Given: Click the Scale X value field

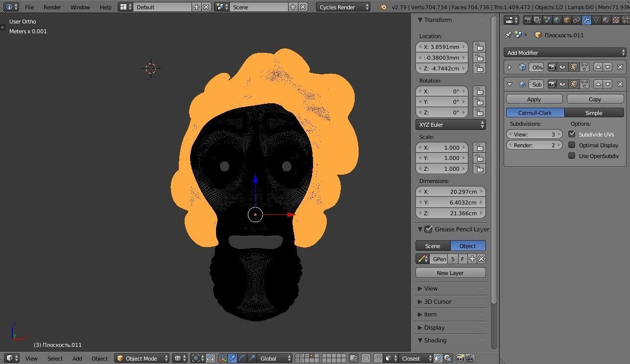Looking at the screenshot, I should pyautogui.click(x=442, y=148).
